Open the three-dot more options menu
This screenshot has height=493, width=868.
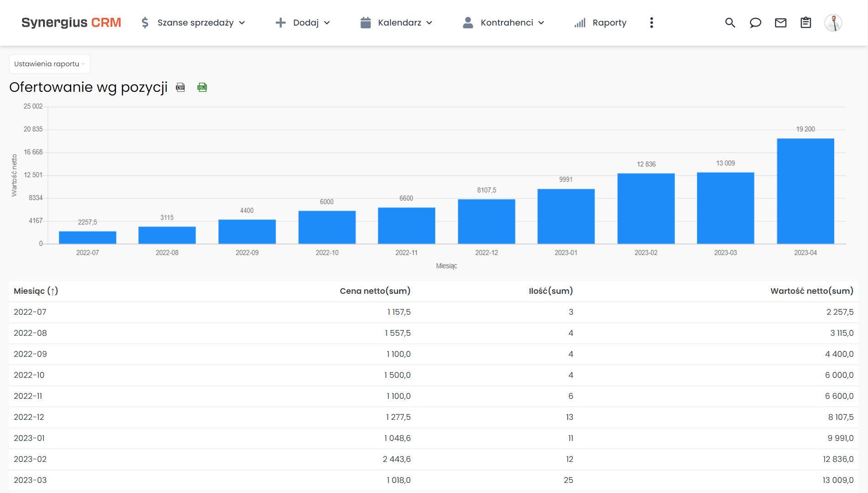coord(651,23)
